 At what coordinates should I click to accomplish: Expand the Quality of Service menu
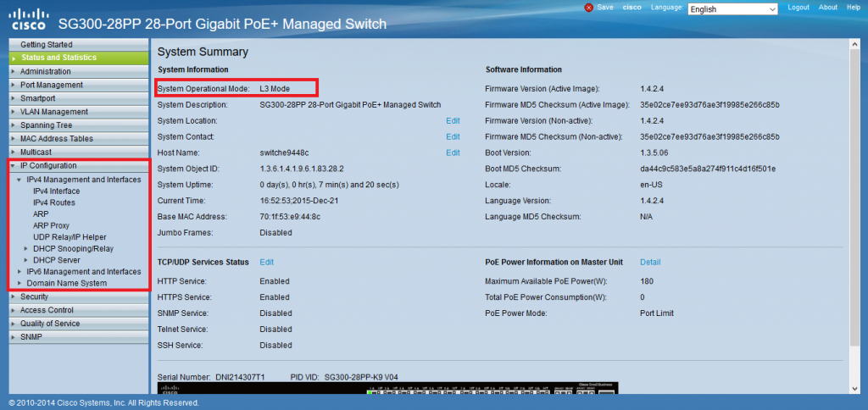pyautogui.click(x=79, y=323)
